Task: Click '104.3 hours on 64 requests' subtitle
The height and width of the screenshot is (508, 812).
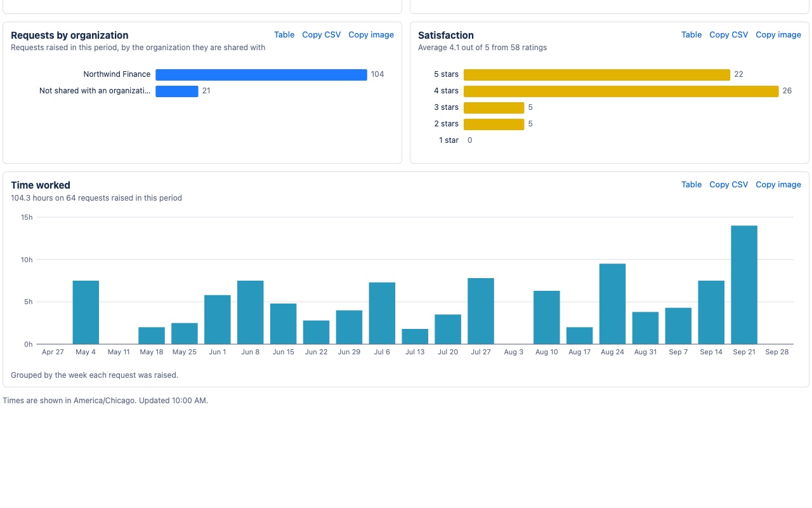Action: [96, 198]
